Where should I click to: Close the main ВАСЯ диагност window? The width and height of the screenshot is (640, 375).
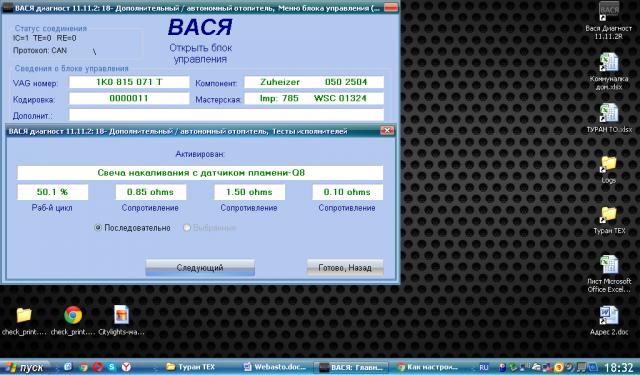point(391,7)
